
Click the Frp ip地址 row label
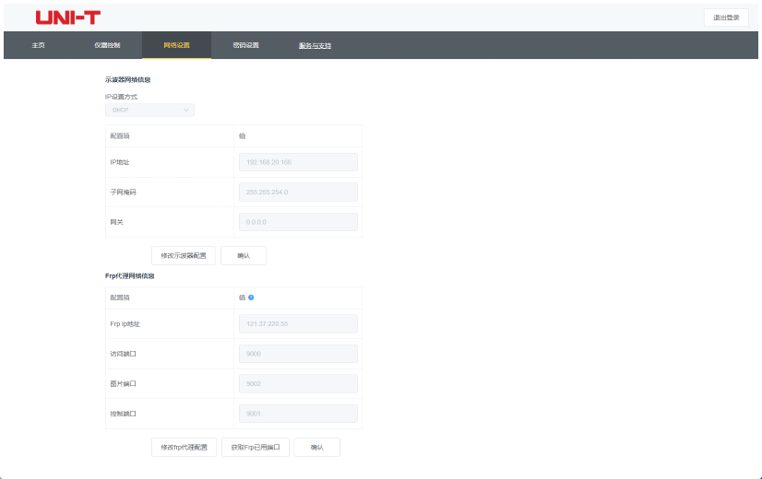tap(125, 324)
